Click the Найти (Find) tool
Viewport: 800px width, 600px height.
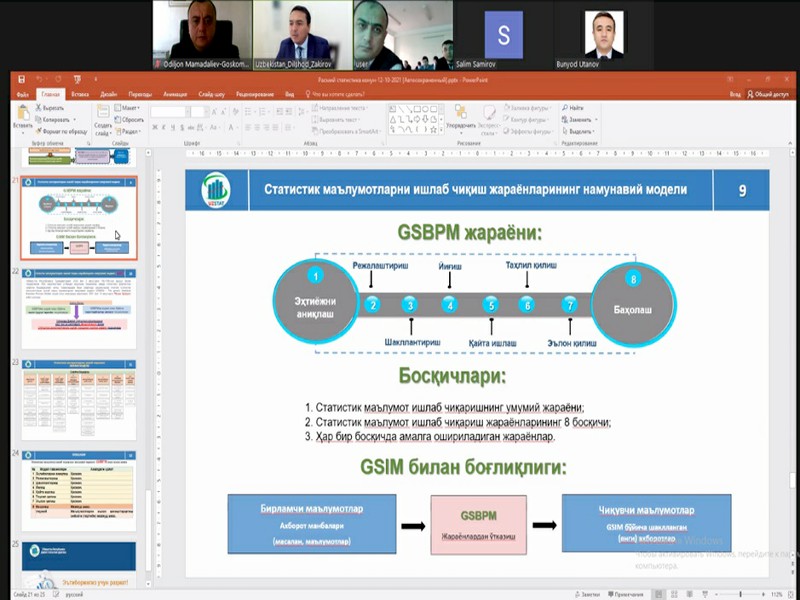(575, 106)
